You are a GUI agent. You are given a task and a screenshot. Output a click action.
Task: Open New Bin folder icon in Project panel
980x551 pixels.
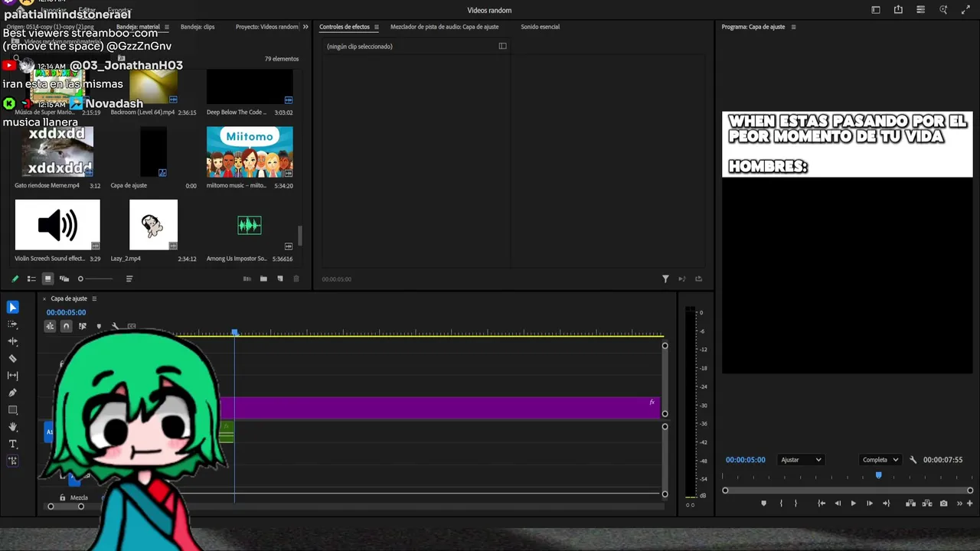coord(263,279)
